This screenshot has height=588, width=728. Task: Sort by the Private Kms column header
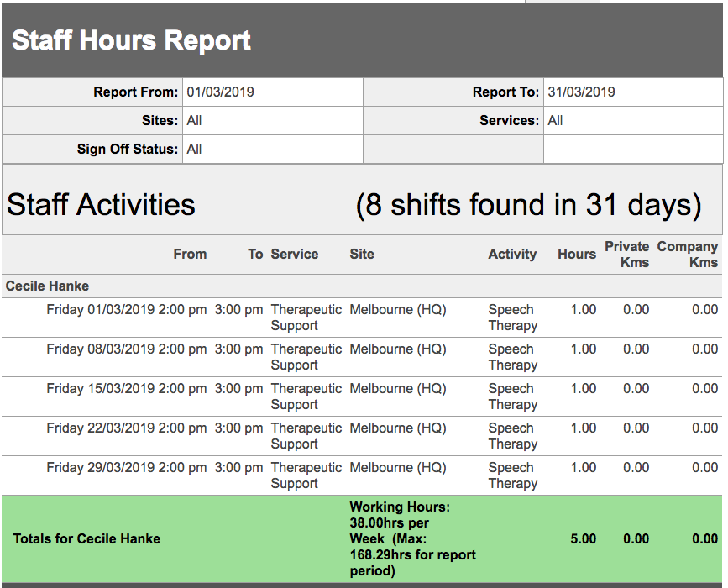coord(626,254)
